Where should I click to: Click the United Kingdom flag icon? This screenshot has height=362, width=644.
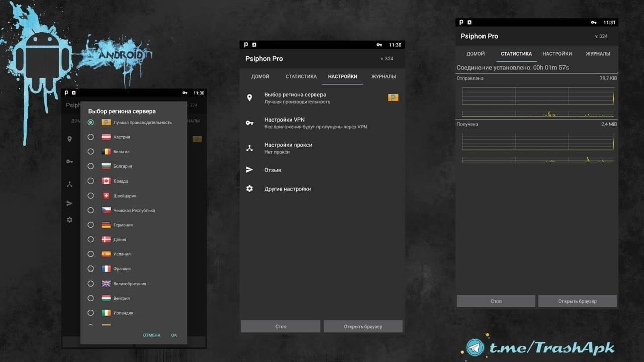(106, 283)
